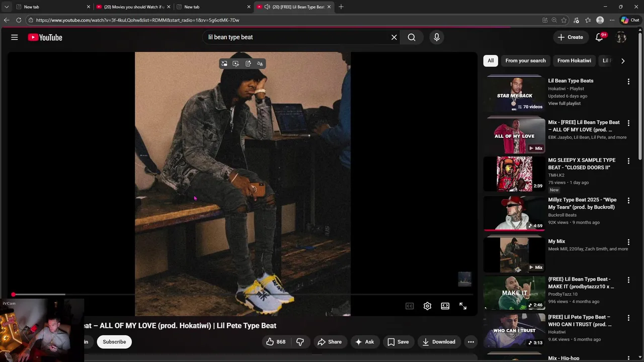Open the browser media control music icon
The width and height of the screenshot is (644, 362).
[x=576, y=20]
